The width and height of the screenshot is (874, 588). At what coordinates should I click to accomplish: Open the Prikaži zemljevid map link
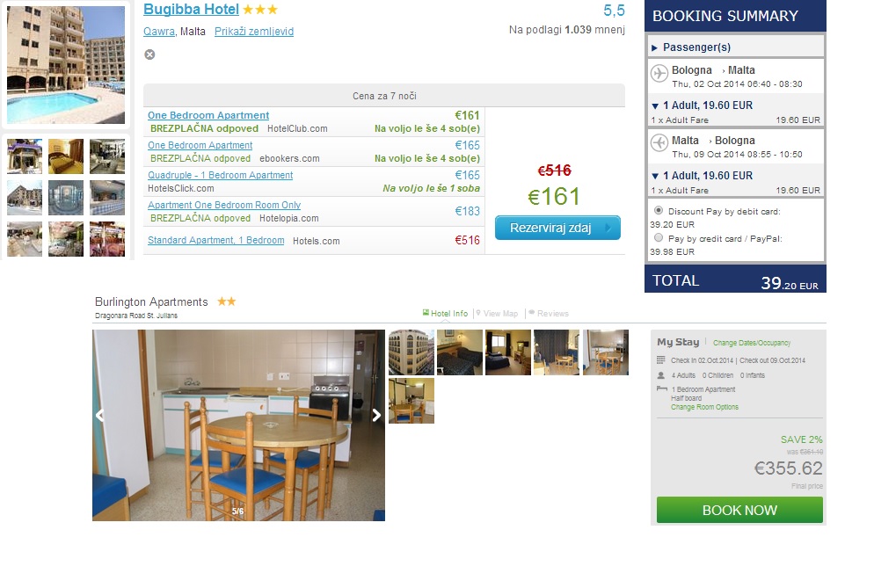pyautogui.click(x=254, y=32)
